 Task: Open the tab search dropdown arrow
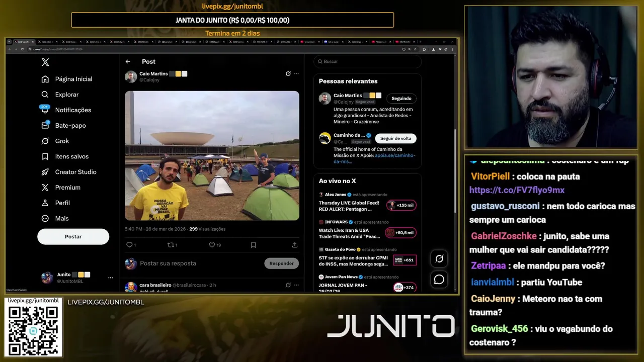(x=9, y=42)
